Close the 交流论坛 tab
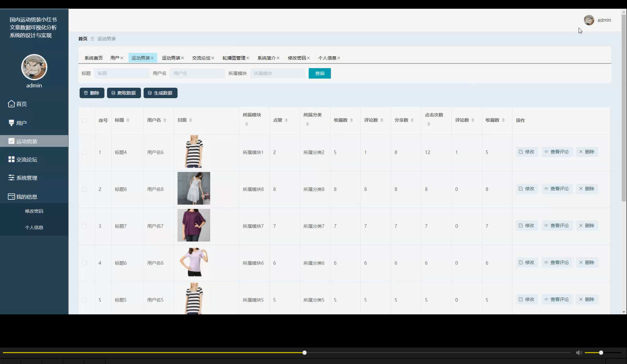The image size is (627, 364). (213, 58)
